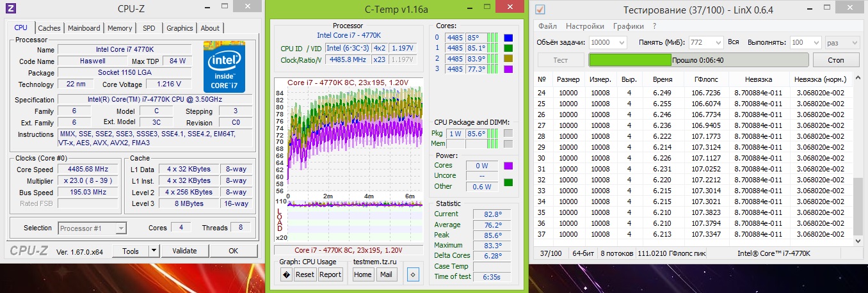
Task: Click the Validate button in CPU-Z
Action: [x=185, y=251]
